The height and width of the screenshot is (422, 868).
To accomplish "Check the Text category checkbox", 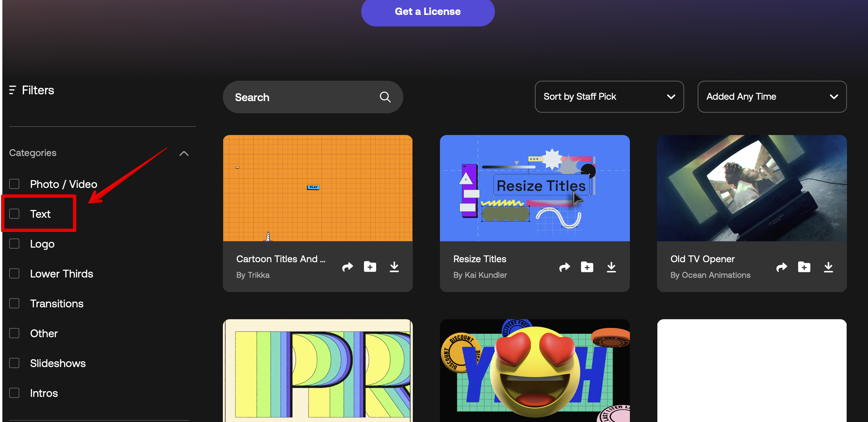I will 14,214.
